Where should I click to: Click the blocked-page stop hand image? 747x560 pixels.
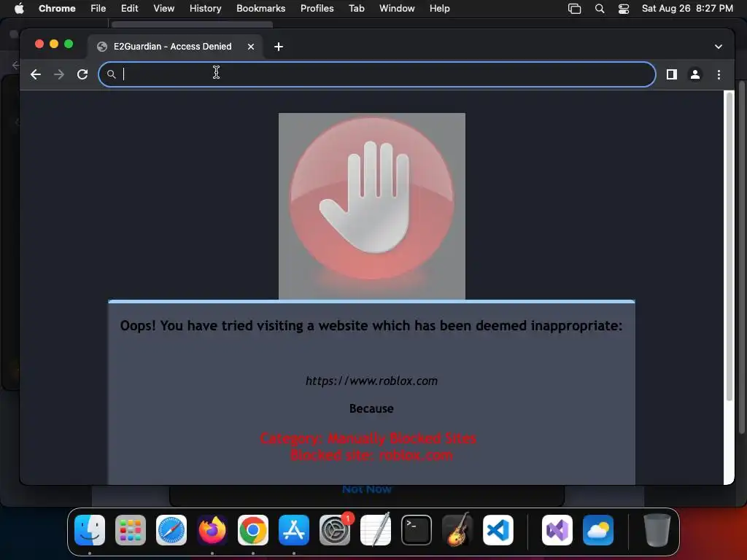(x=371, y=206)
